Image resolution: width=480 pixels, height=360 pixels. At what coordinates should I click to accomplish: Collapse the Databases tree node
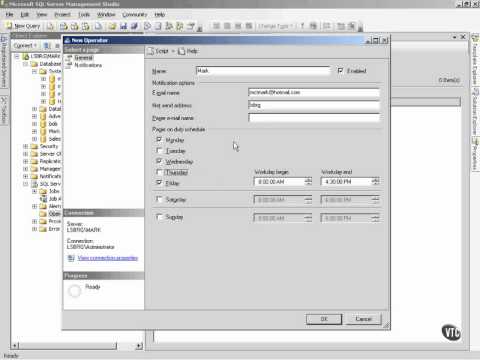[26, 64]
